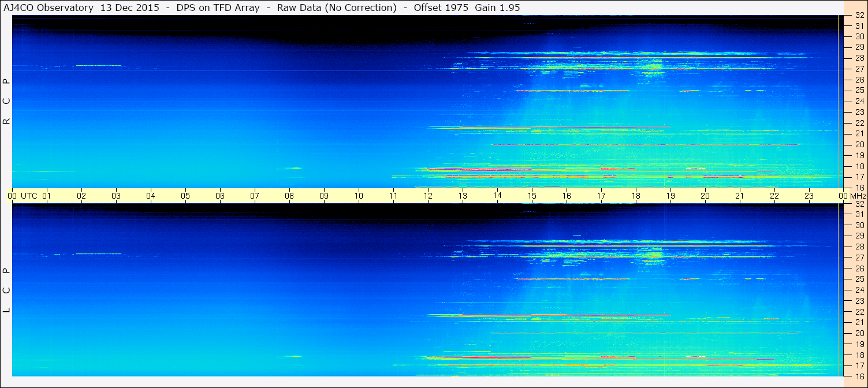Click the 05 hour mark on time axis

coord(185,196)
